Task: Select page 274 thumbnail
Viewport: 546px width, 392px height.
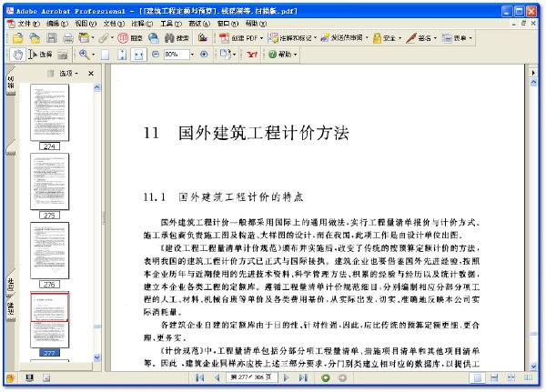Action: point(49,113)
